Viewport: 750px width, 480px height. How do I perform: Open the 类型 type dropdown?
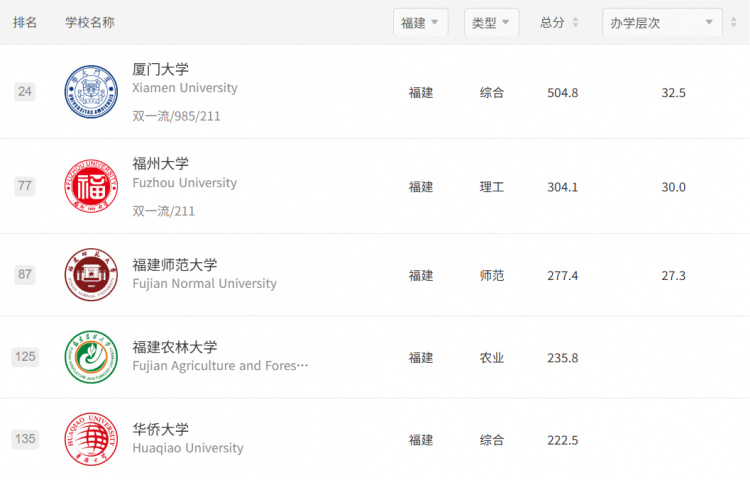(x=491, y=22)
